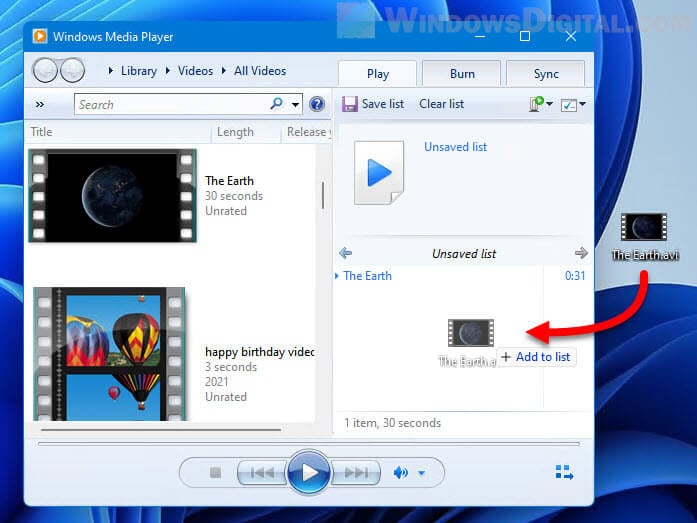Open the volume dropdown arrow
697x523 pixels.
pos(421,473)
